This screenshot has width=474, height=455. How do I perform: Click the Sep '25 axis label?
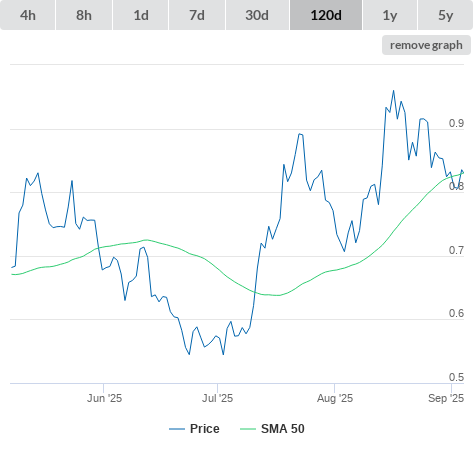pyautogui.click(x=446, y=398)
